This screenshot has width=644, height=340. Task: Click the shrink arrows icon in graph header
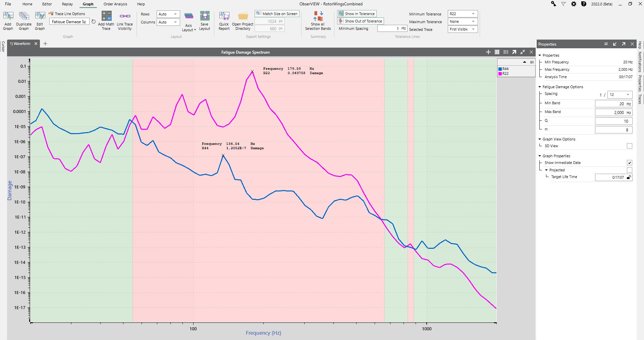tap(523, 52)
